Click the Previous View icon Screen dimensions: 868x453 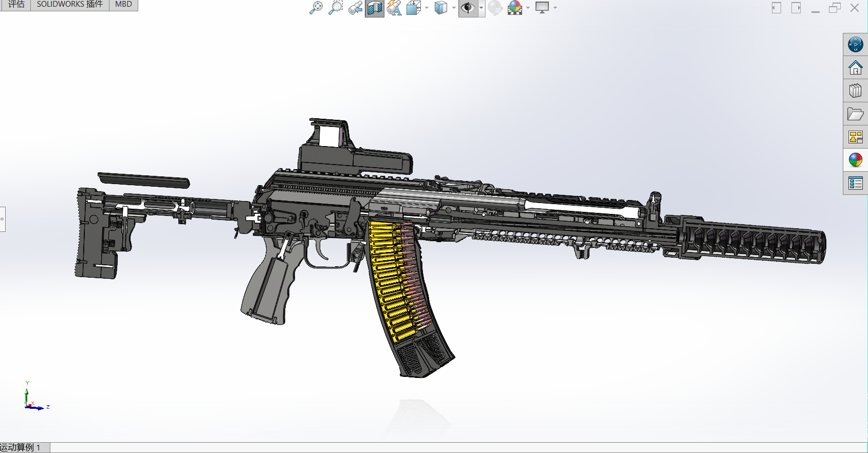click(355, 8)
